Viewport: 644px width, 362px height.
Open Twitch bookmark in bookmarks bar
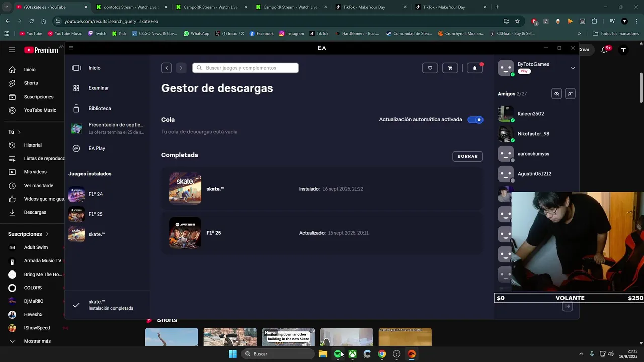coord(97,34)
